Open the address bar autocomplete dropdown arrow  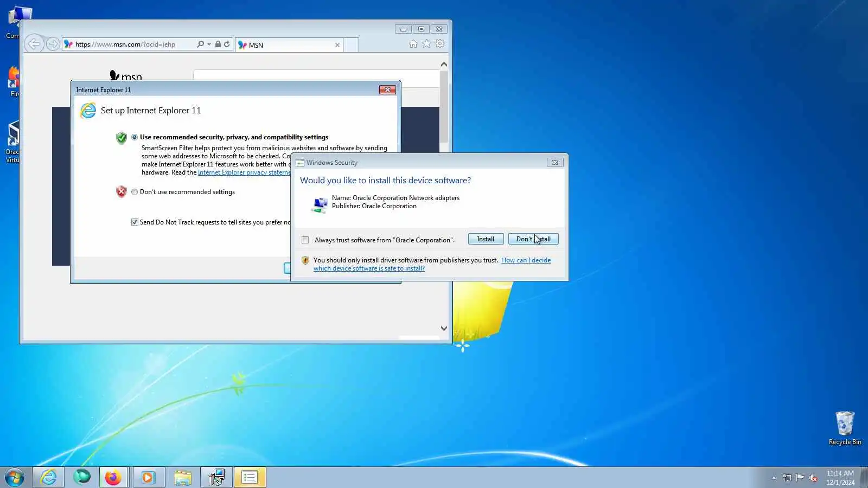[209, 44]
